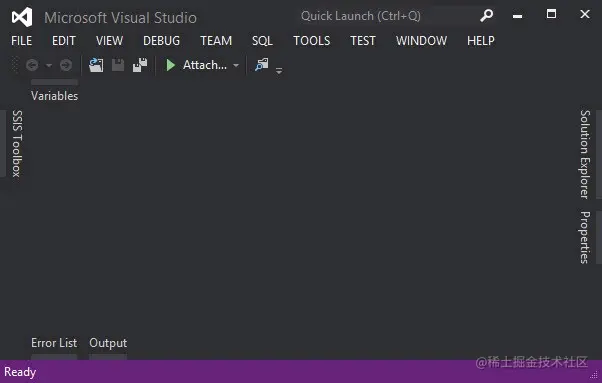Open the FILE menu

tap(22, 41)
